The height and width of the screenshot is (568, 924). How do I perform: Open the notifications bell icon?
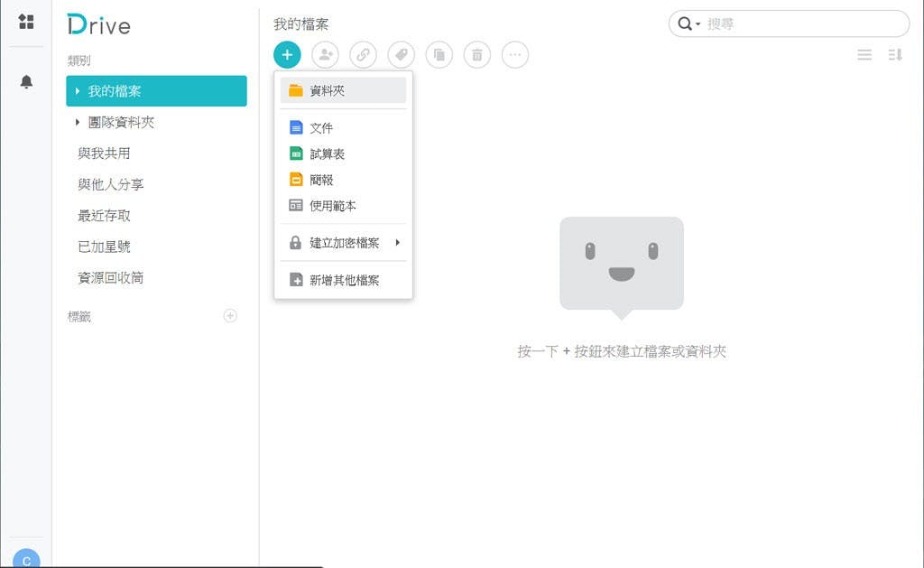[x=26, y=82]
